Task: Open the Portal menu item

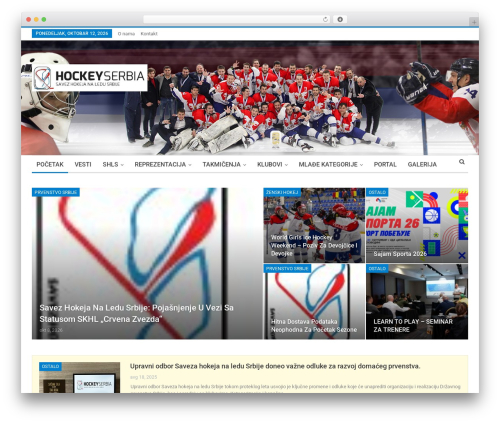Action: [x=385, y=164]
